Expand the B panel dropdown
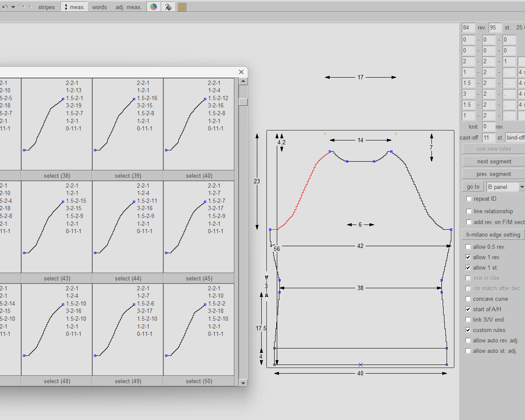This screenshot has height=420, width=525. [522, 187]
